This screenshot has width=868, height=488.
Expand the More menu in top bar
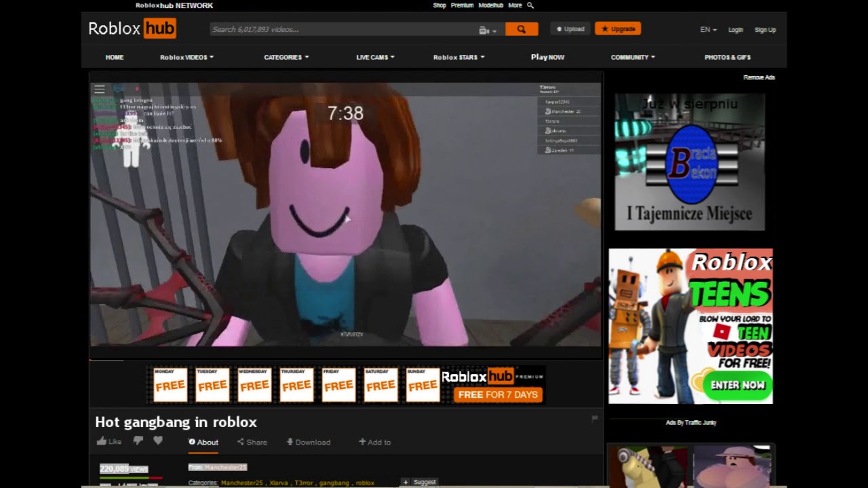(x=515, y=5)
